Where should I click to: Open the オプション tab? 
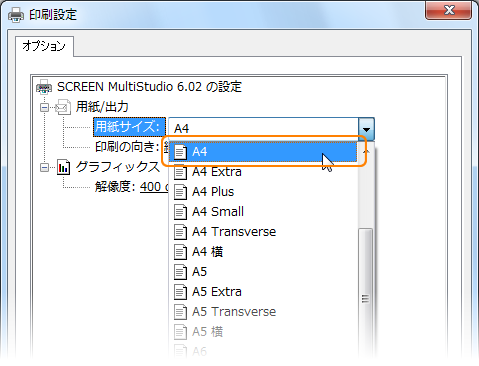(x=44, y=46)
